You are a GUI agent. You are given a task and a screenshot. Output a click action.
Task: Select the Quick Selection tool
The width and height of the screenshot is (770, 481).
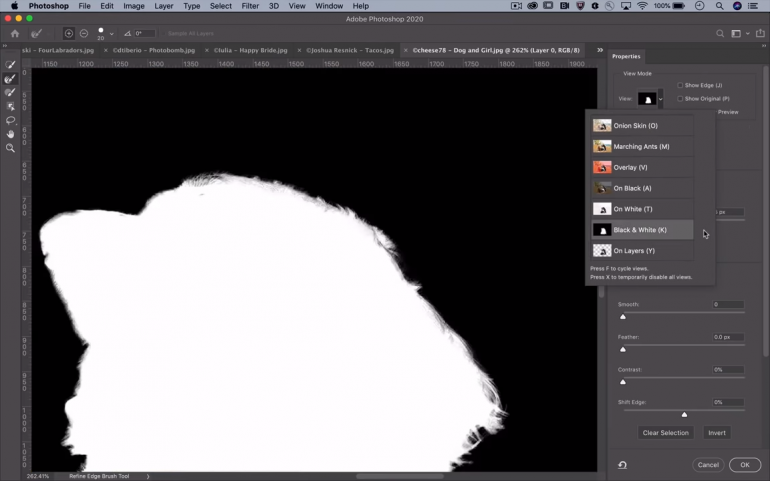click(x=11, y=65)
